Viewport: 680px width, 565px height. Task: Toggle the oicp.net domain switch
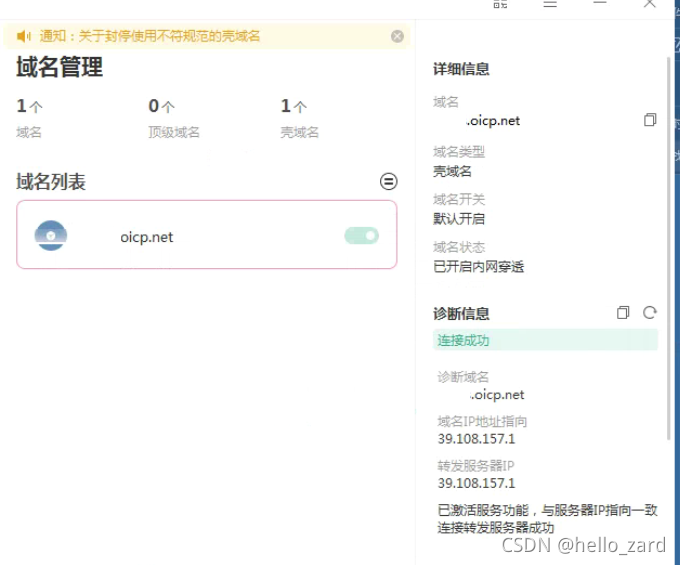362,235
